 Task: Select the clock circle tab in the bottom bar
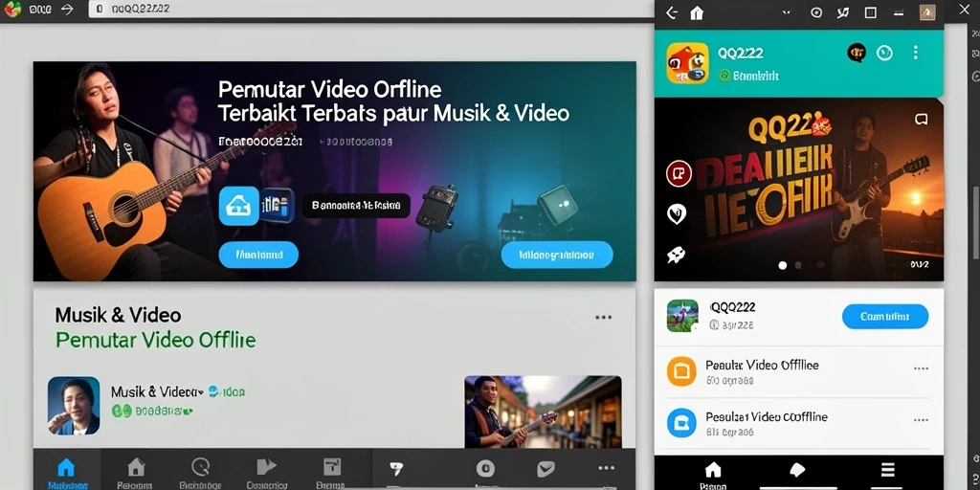coord(200,473)
